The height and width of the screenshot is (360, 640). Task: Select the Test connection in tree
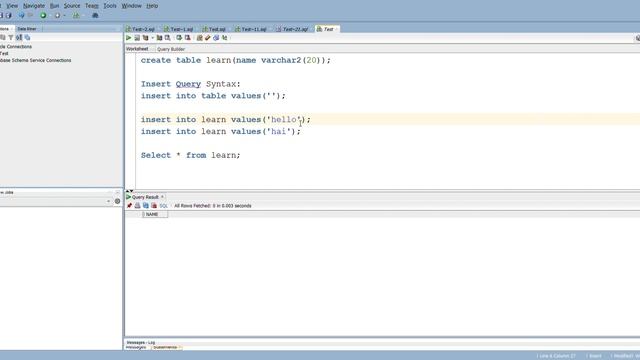pyautogui.click(x=4, y=53)
